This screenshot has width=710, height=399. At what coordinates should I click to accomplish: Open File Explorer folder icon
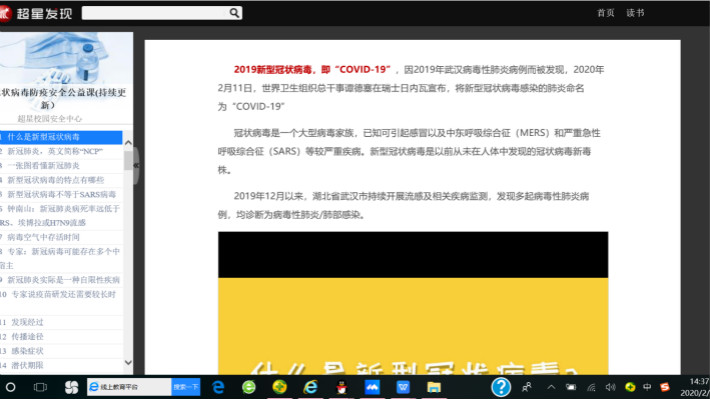pos(434,387)
